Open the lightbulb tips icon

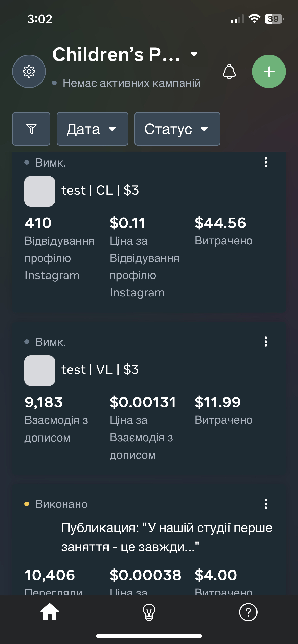tap(149, 612)
